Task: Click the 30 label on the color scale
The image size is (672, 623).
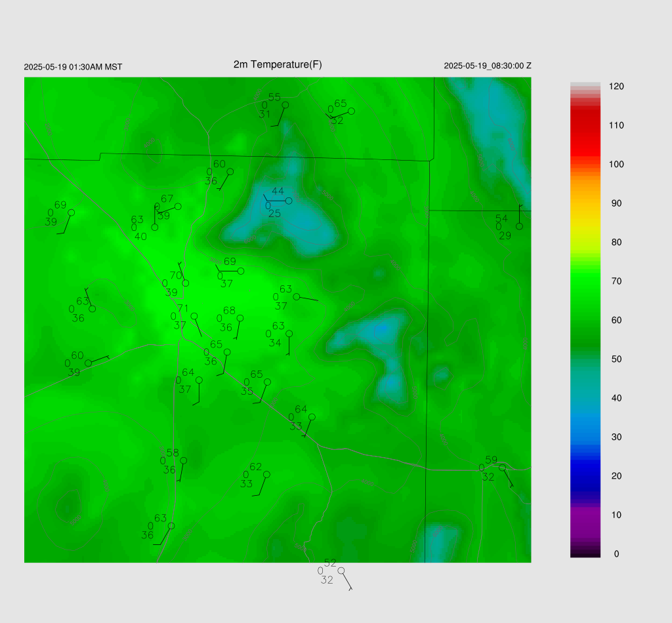Action: pyautogui.click(x=616, y=437)
